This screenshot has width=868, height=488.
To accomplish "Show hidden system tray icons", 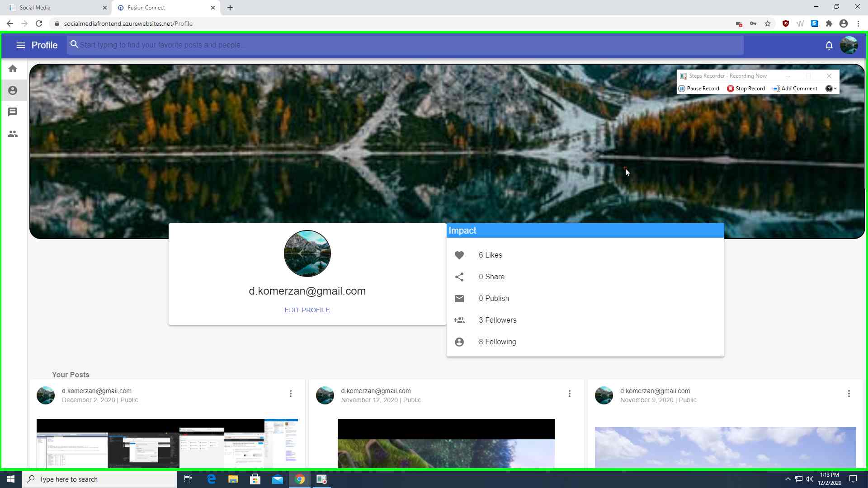I will pos(788,479).
